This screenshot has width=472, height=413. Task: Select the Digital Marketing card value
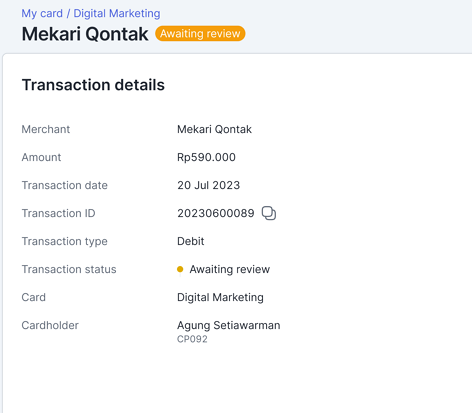220,297
